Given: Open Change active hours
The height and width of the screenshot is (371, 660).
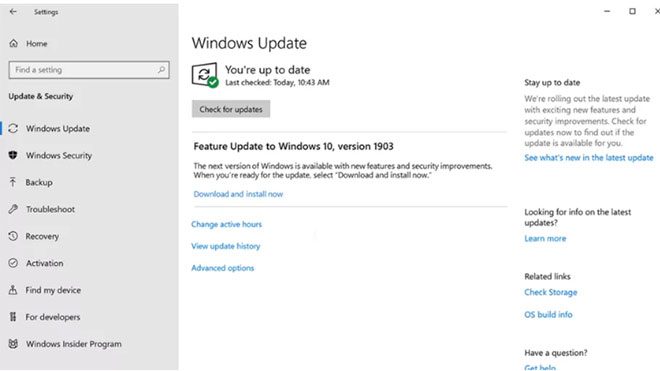Looking at the screenshot, I should coord(226,224).
